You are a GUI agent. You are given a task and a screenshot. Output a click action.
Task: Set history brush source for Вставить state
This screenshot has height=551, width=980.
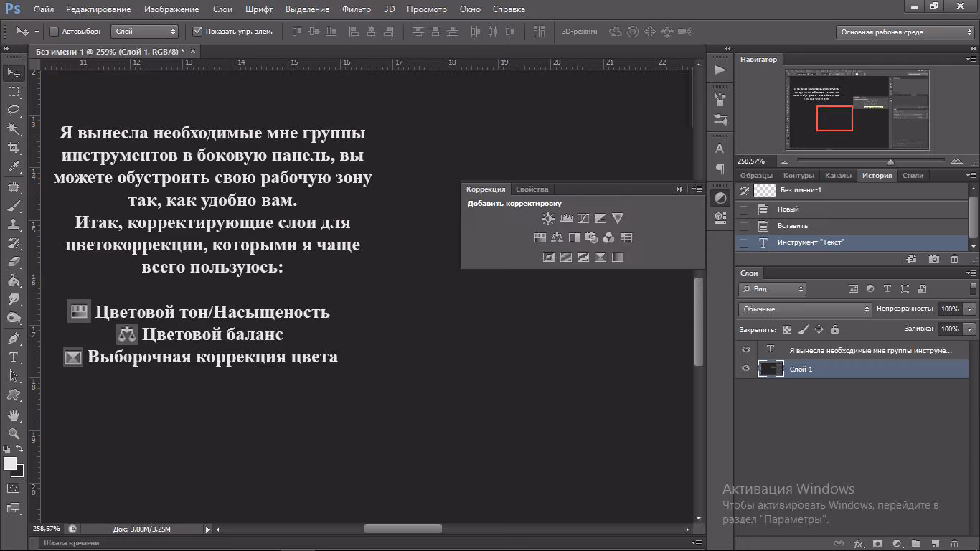coord(743,226)
